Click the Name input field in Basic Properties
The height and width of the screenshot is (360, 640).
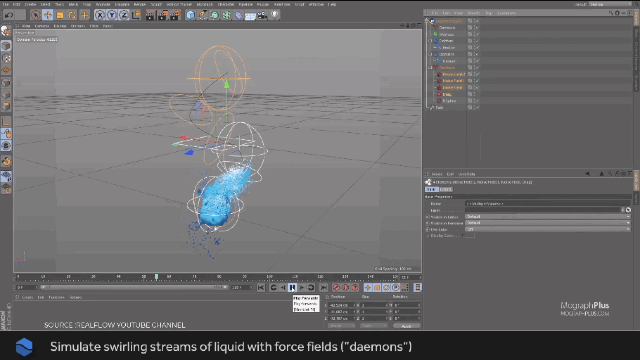coord(548,203)
